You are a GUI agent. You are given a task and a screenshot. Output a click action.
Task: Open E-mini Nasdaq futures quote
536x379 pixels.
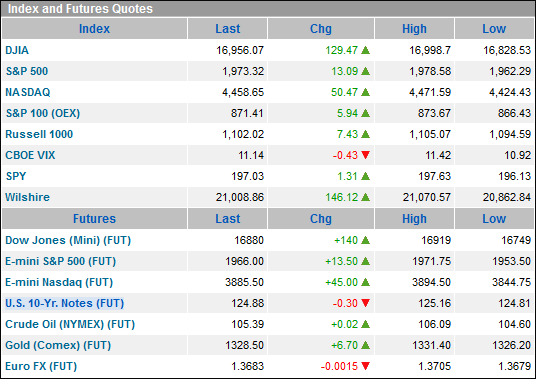[59, 282]
